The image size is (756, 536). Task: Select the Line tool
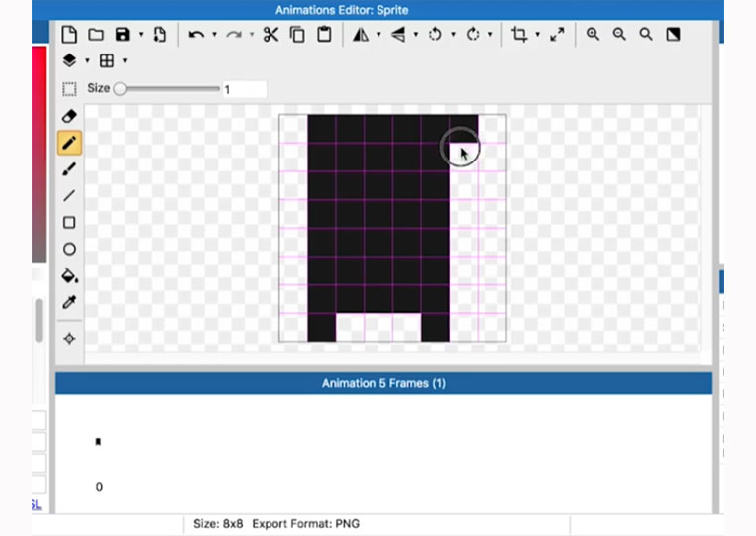click(x=70, y=196)
